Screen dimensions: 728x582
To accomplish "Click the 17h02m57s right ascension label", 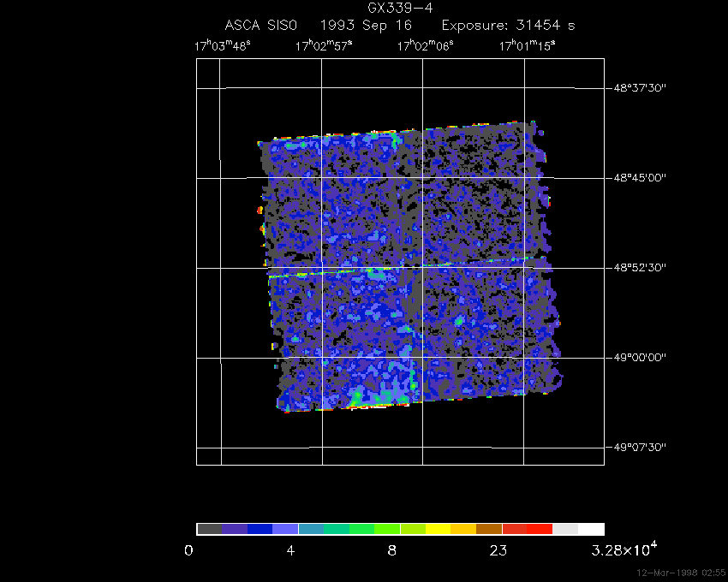I will coord(324,45).
